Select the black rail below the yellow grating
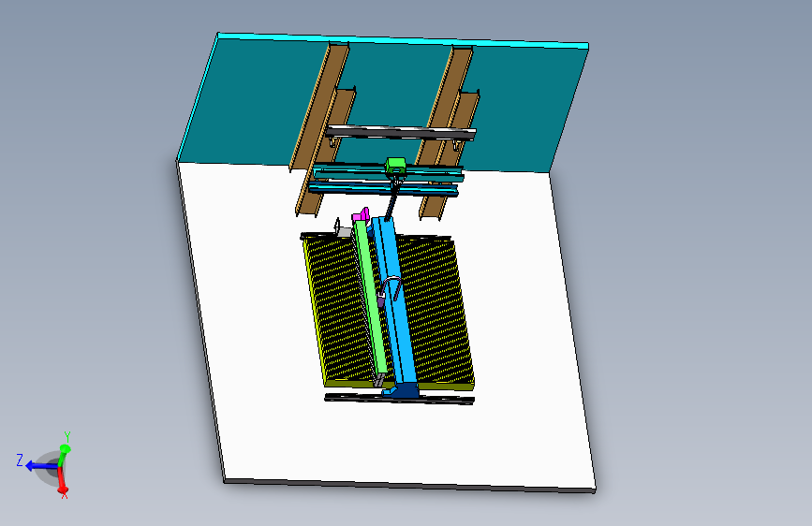 click(x=399, y=398)
